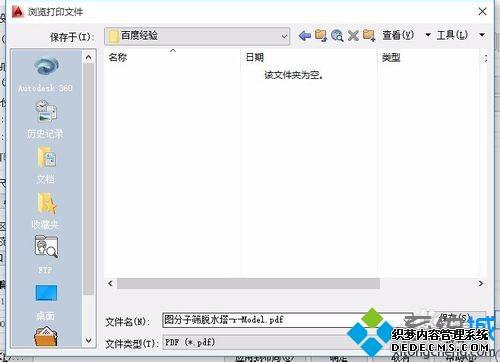This screenshot has height=362, width=500.
Task: Open the 历史记录 history location
Action: (45, 120)
